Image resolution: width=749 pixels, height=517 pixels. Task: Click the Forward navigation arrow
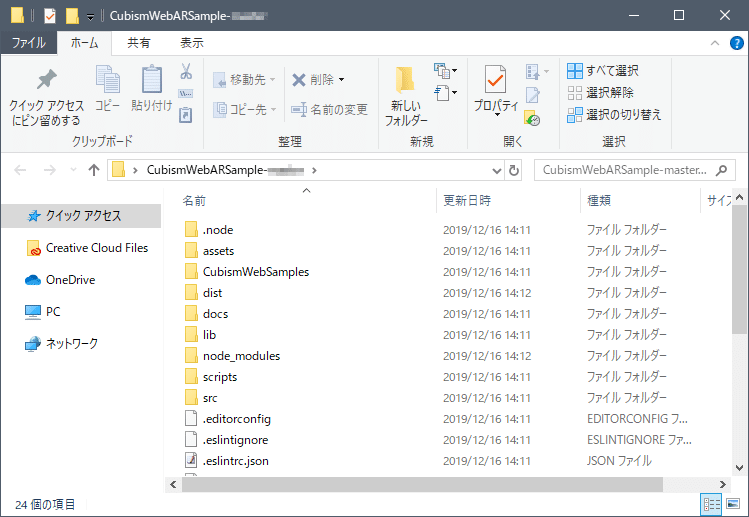(50, 170)
